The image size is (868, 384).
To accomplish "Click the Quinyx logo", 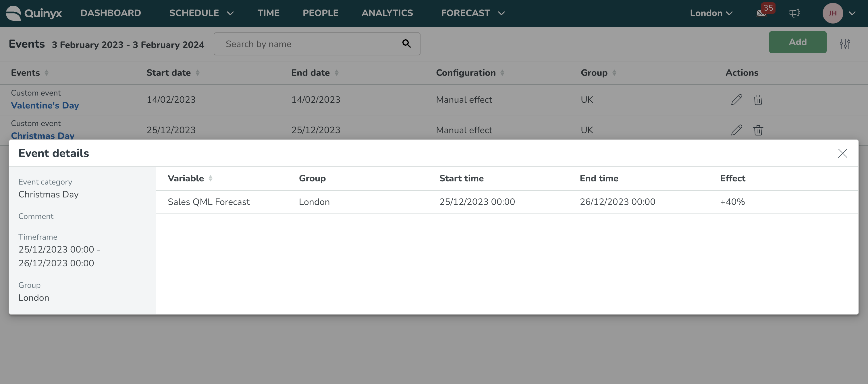I will (x=34, y=13).
